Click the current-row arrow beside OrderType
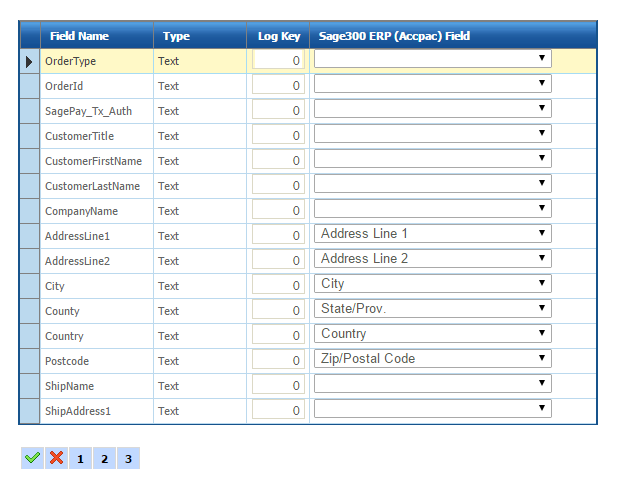619x479 pixels. (29, 61)
